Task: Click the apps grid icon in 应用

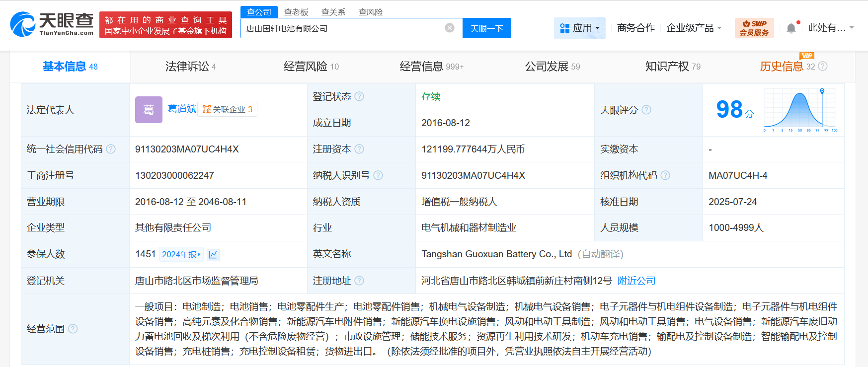Action: click(564, 28)
